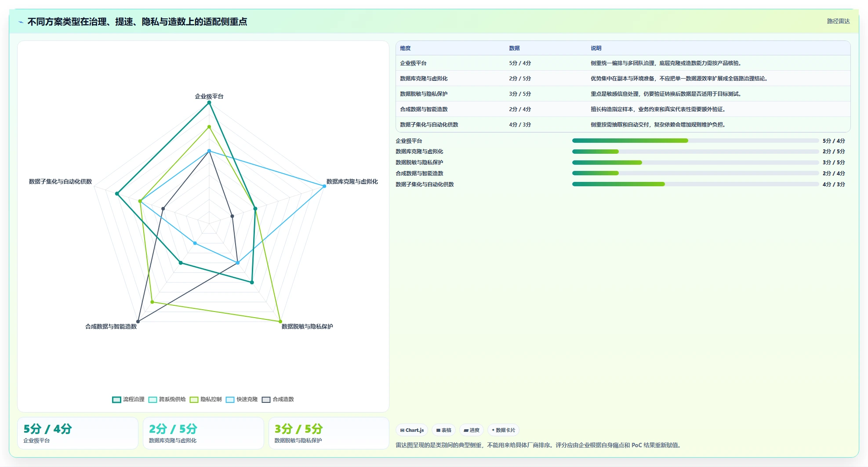Screen dimensions: 868x467
Task: Click the 企业级平台 progress bar
Action: click(x=695, y=141)
